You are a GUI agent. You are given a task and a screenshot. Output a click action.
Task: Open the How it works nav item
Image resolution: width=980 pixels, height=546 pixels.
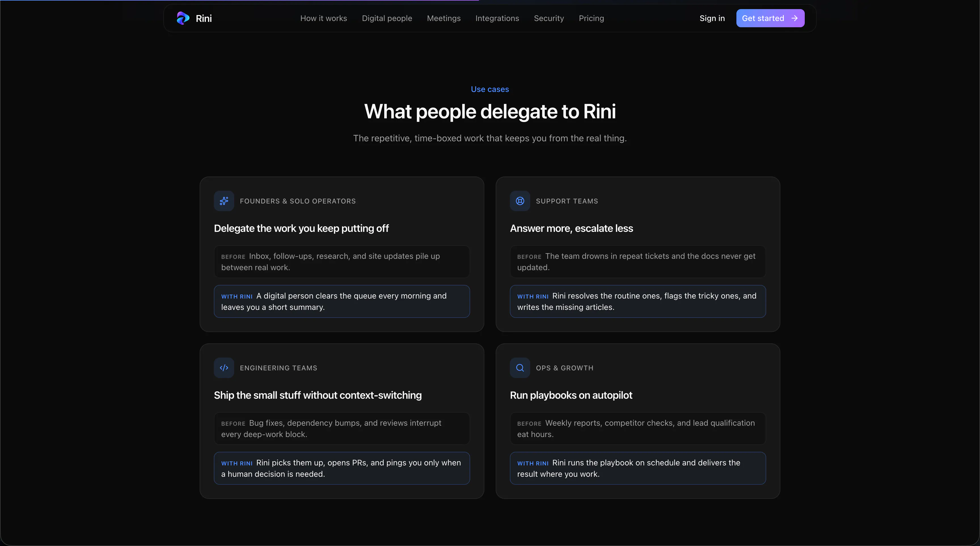click(323, 18)
